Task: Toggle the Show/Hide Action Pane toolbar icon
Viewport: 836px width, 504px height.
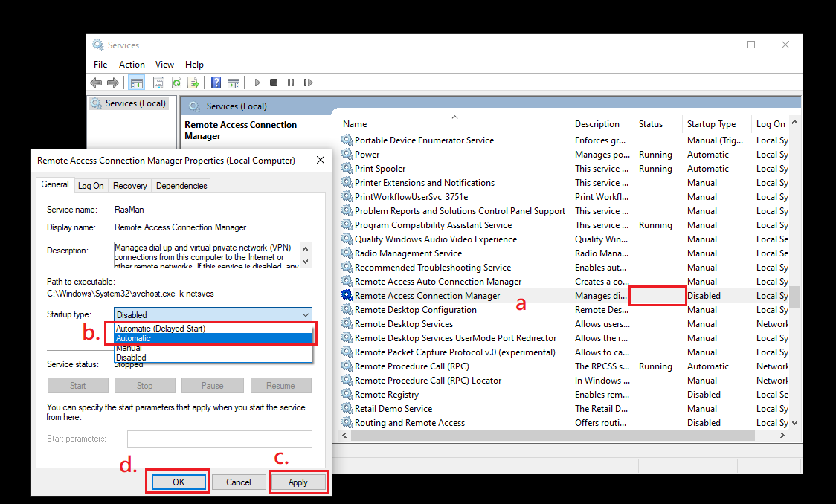Action: [234, 83]
